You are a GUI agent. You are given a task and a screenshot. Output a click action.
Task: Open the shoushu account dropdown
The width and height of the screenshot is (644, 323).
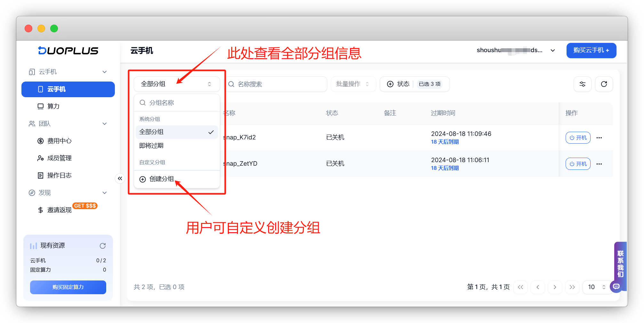[x=516, y=50]
